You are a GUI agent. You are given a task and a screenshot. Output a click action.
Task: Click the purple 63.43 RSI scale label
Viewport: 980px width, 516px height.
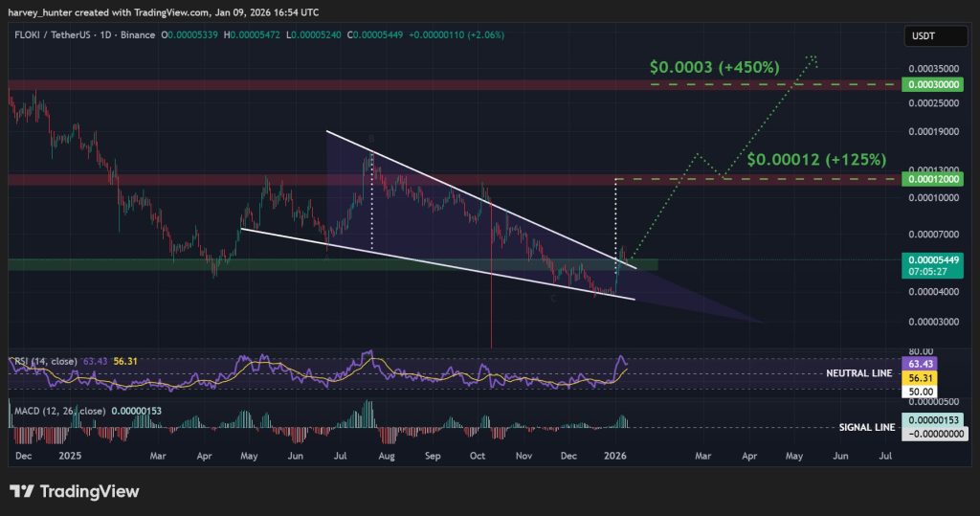(920, 364)
